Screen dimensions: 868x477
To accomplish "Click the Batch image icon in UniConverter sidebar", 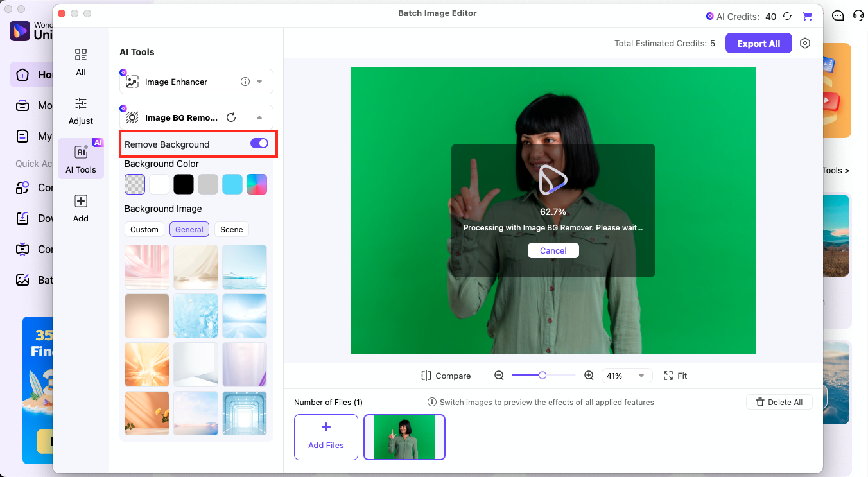I will click(22, 280).
